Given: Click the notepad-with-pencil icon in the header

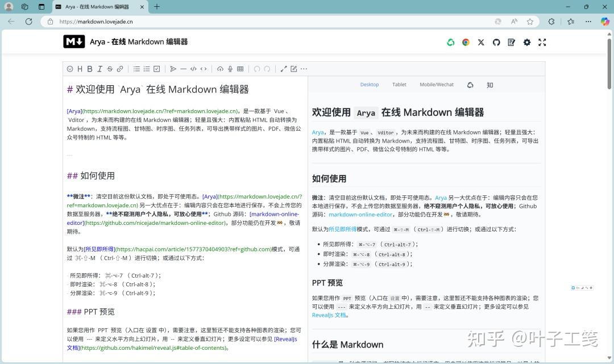Looking at the screenshot, I should [512, 42].
